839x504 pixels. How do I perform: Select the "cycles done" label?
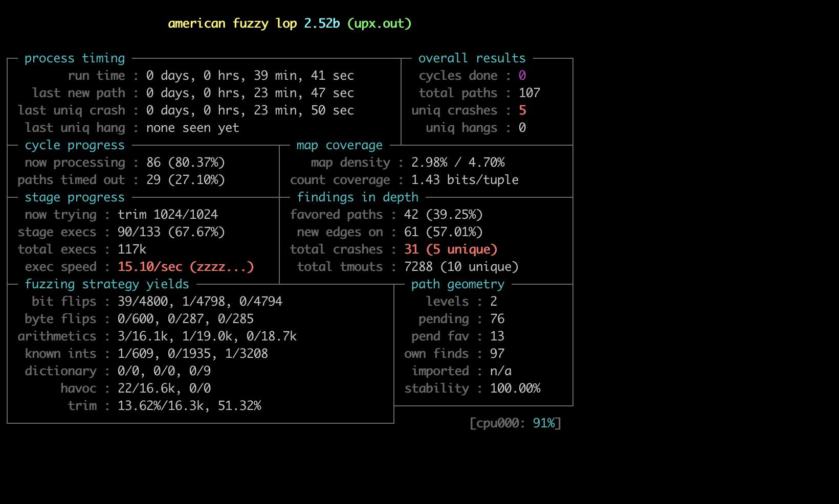pyautogui.click(x=458, y=76)
